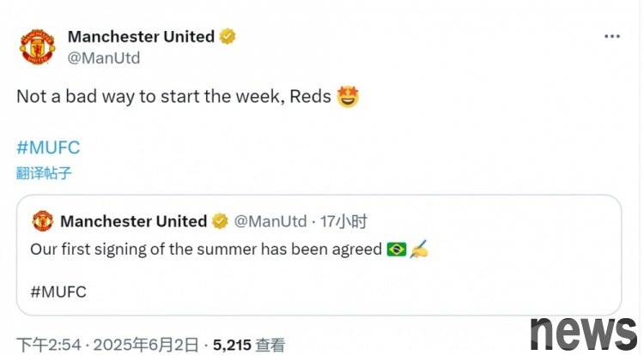Click the 下午2:54 · 2025年6月2日 timestamp
Screen dimensions: 644x355
click(107, 345)
